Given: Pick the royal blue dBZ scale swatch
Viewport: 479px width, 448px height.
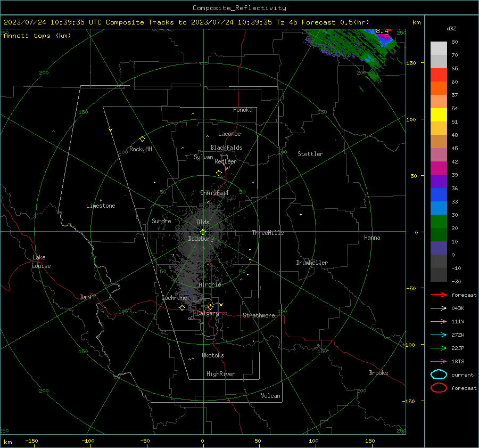Looking at the screenshot, I should (439, 195).
